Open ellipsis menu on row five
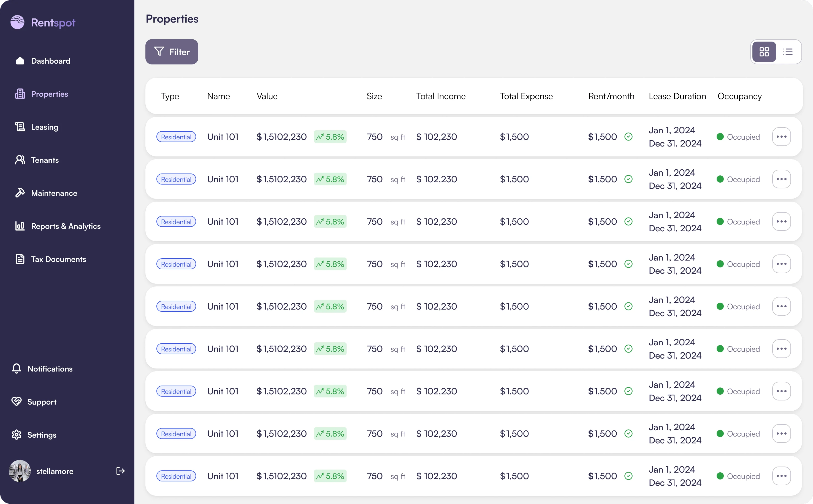Screen dimensions: 813x504 [782, 306]
